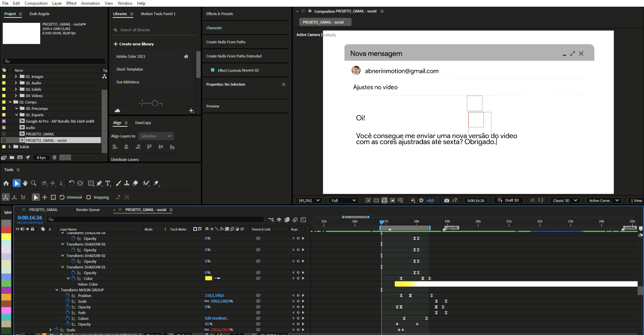Toggle the Draft 3D button
The image size is (644, 335).
pyautogui.click(x=508, y=200)
